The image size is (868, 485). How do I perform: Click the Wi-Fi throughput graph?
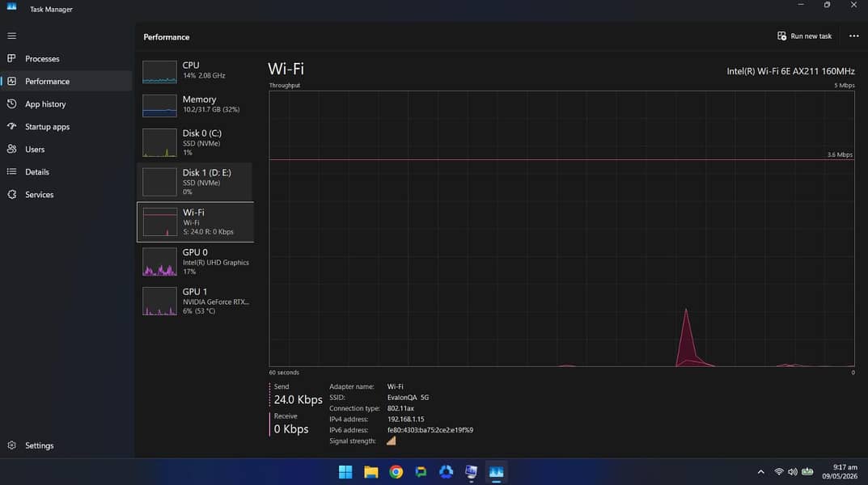(562, 229)
